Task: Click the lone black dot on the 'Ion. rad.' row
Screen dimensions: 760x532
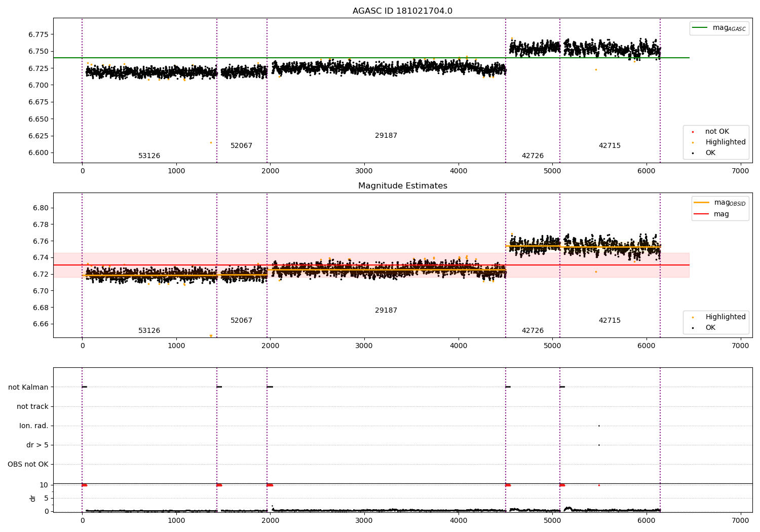Action: [599, 426]
